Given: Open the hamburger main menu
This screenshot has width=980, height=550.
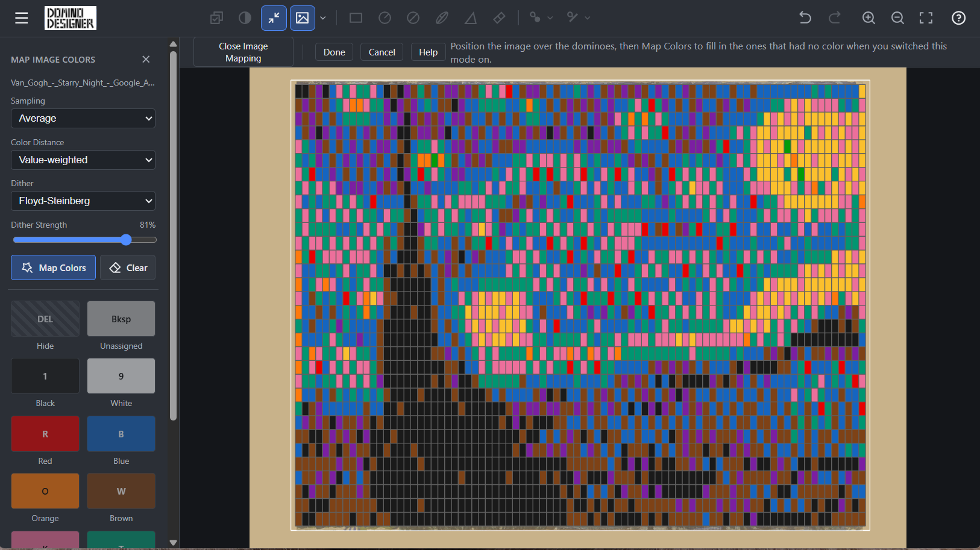Looking at the screenshot, I should click(22, 18).
